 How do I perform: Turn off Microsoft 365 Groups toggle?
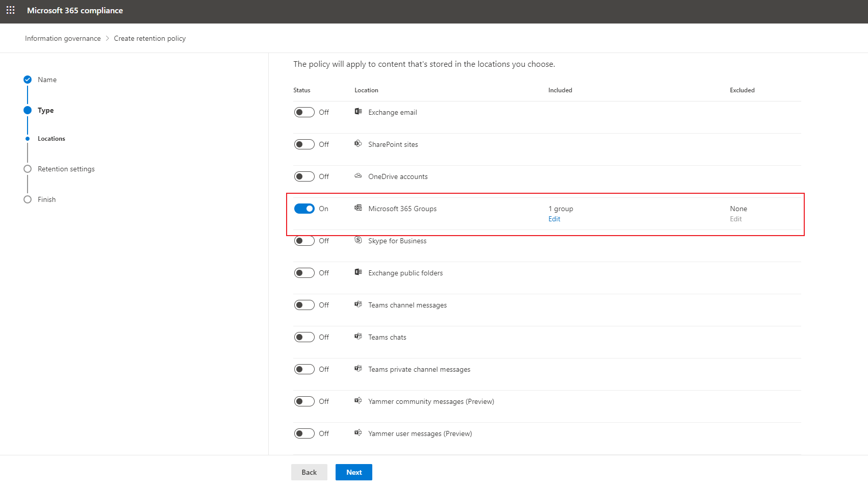coord(304,209)
